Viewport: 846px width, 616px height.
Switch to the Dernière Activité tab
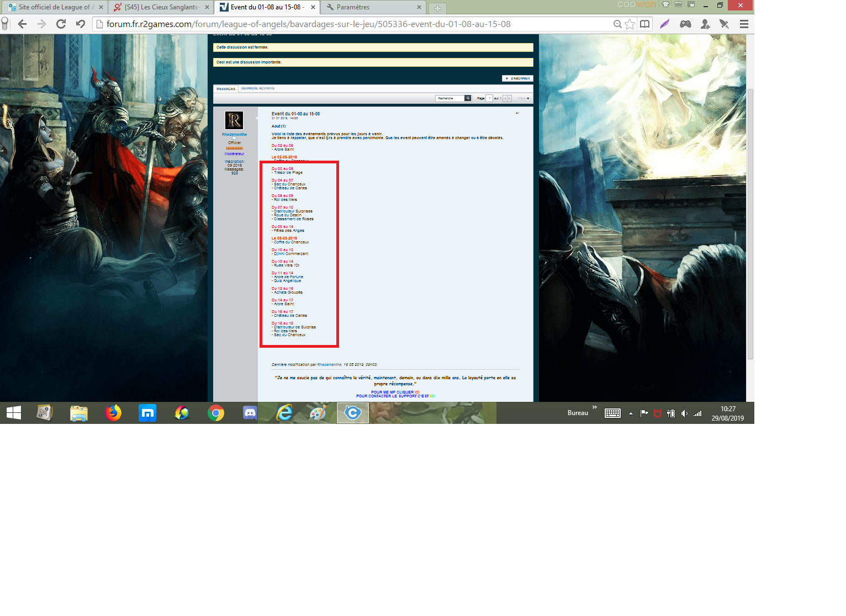click(x=258, y=88)
